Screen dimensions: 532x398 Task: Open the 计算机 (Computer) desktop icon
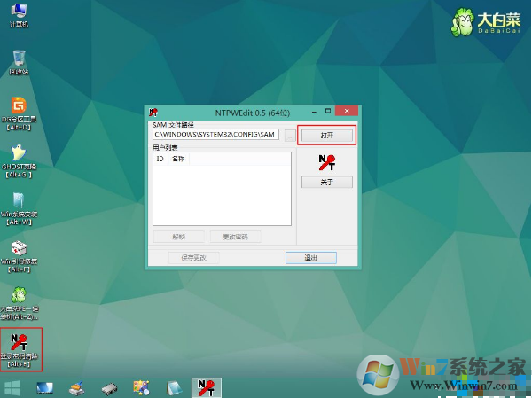point(18,12)
